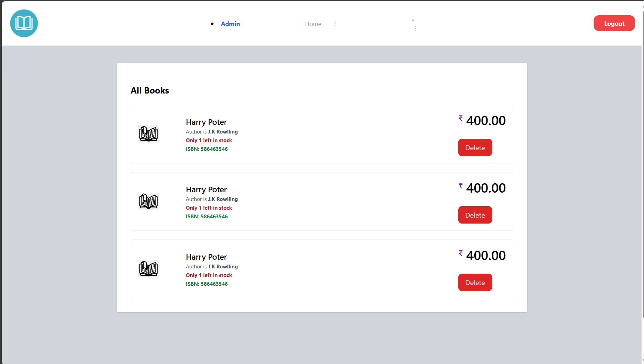Viewport: 644px width, 364px height.
Task: Click the Only 1 left in stock warning
Action: coord(209,140)
